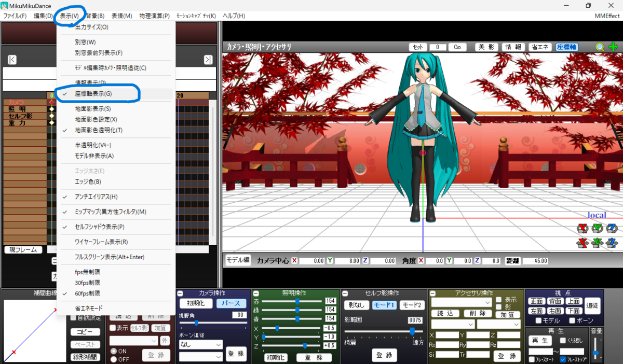Image resolution: width=623 pixels, height=364 pixels.
Task: Choose ワイヤーフレーム表示(R) menu item
Action: (116, 242)
